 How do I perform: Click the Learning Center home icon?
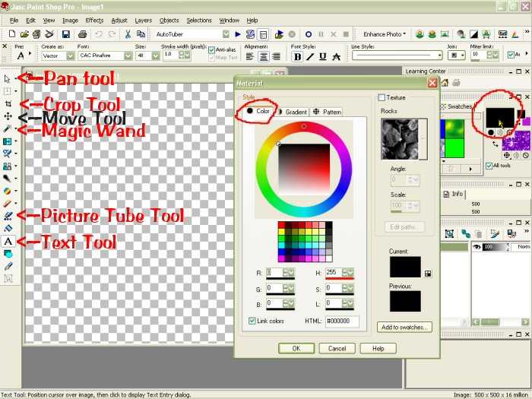pos(445,82)
